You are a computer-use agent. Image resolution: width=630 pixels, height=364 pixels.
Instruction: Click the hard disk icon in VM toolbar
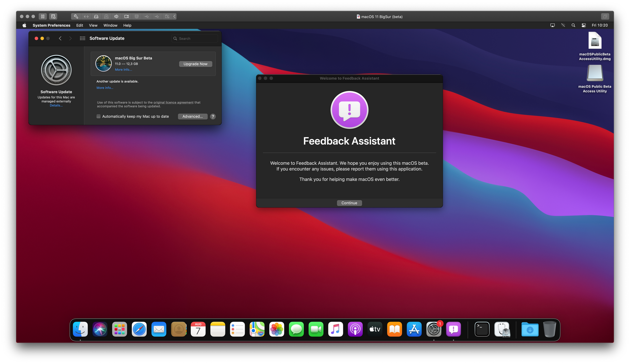pos(96,16)
